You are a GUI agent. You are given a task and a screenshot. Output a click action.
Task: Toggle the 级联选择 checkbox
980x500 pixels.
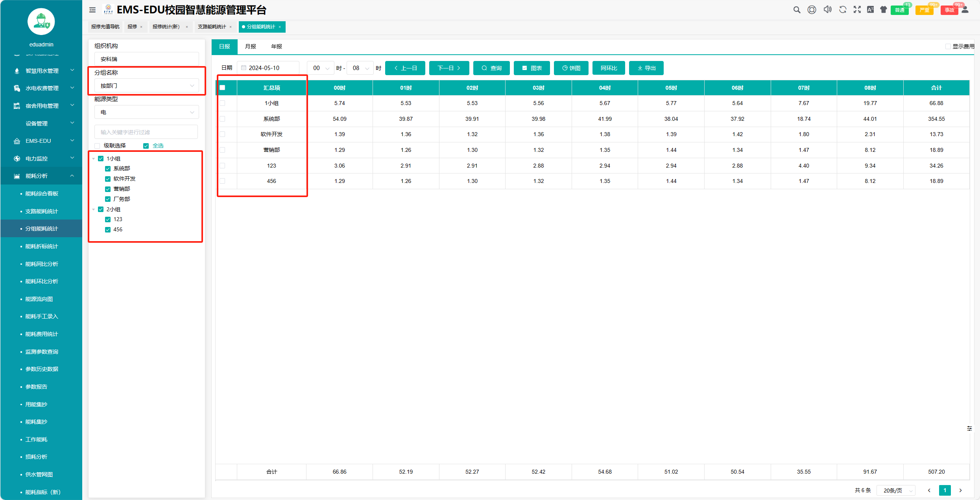pos(98,146)
